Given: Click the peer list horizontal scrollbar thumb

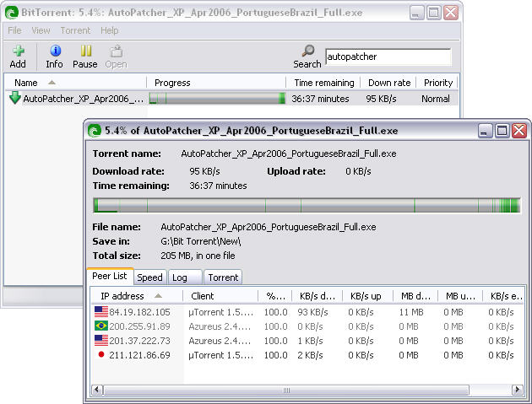Looking at the screenshot, I should [x=286, y=390].
